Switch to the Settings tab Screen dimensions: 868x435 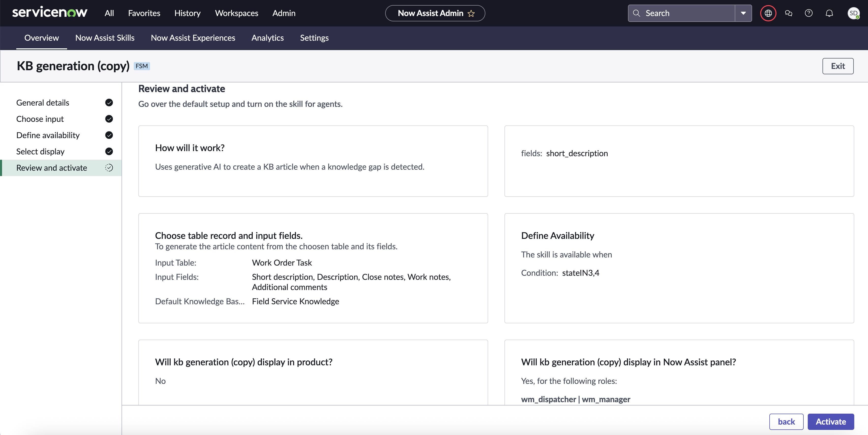314,38
